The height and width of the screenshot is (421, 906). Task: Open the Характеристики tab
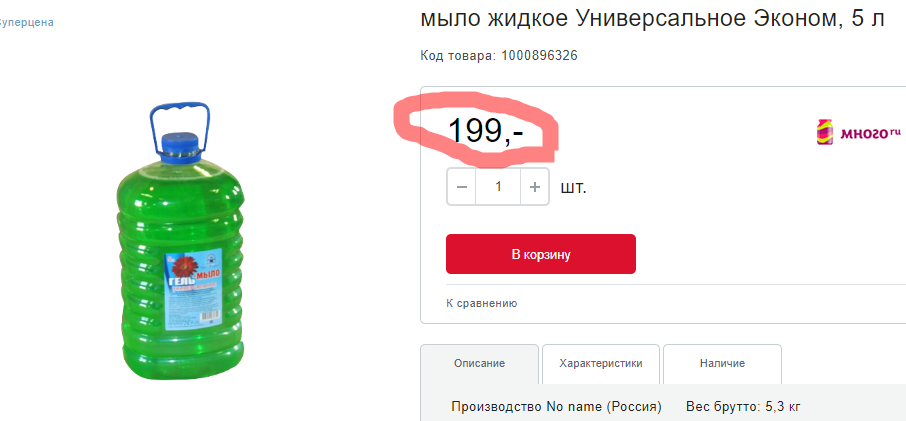tap(600, 364)
